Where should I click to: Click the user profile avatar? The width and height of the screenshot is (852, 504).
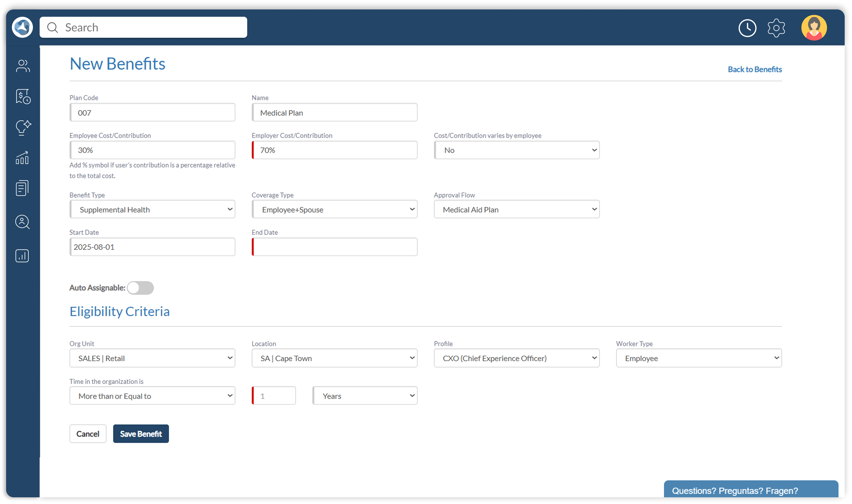[814, 27]
